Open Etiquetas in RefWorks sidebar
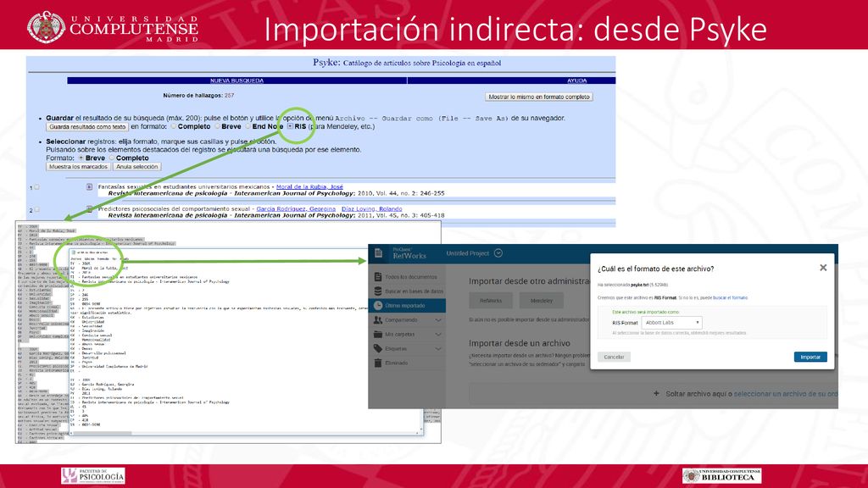Screen dimensions: 868x488 click(406, 348)
